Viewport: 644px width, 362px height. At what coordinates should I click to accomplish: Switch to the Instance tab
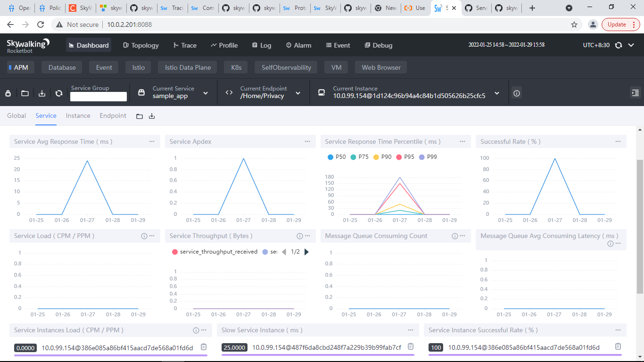click(x=78, y=115)
